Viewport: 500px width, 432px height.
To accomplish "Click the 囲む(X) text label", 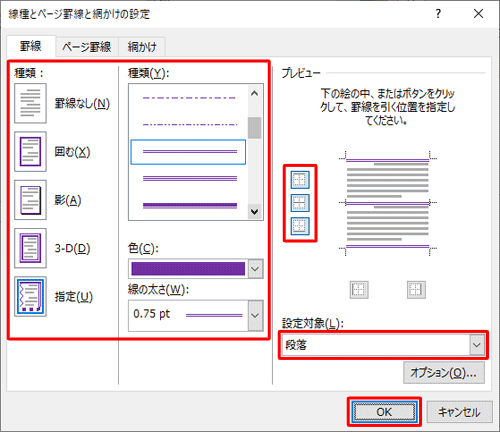I will (x=72, y=152).
